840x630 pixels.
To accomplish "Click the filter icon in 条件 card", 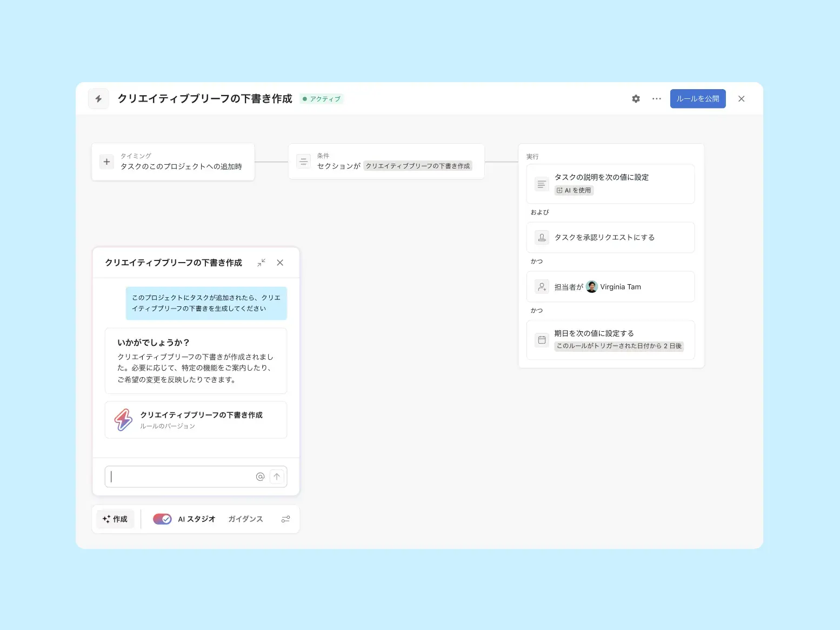I will click(303, 161).
